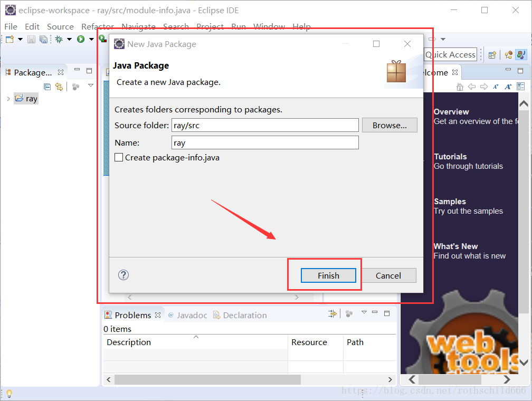The width and height of the screenshot is (532, 401).
Task: Switch to Java EE perspective icon
Action: pyautogui.click(x=509, y=55)
